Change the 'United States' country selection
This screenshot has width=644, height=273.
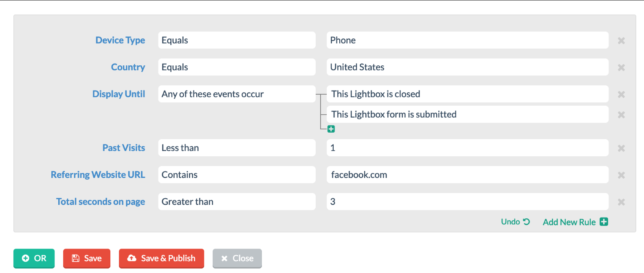click(x=468, y=67)
